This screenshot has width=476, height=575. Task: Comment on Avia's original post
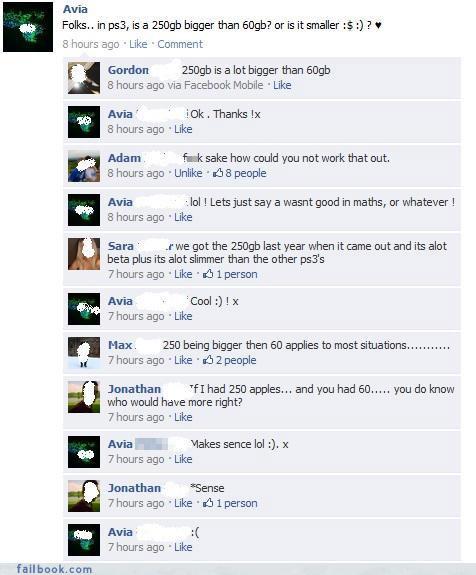point(180,44)
